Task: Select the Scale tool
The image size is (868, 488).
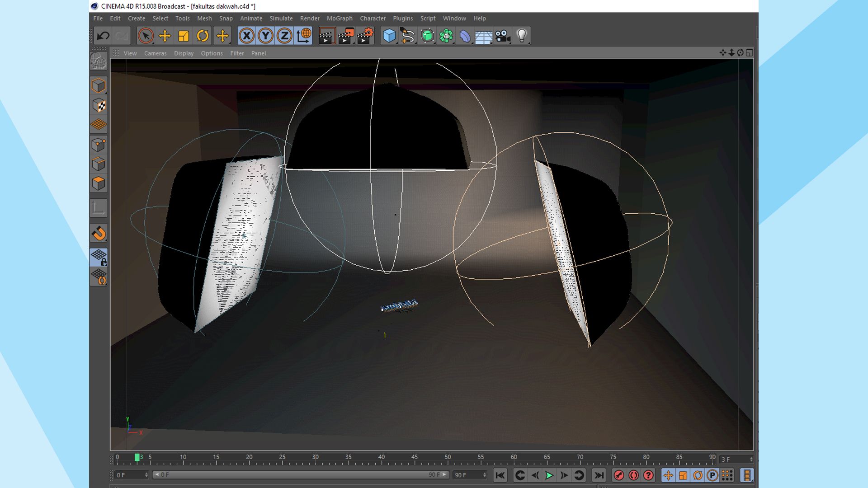Action: (x=184, y=36)
